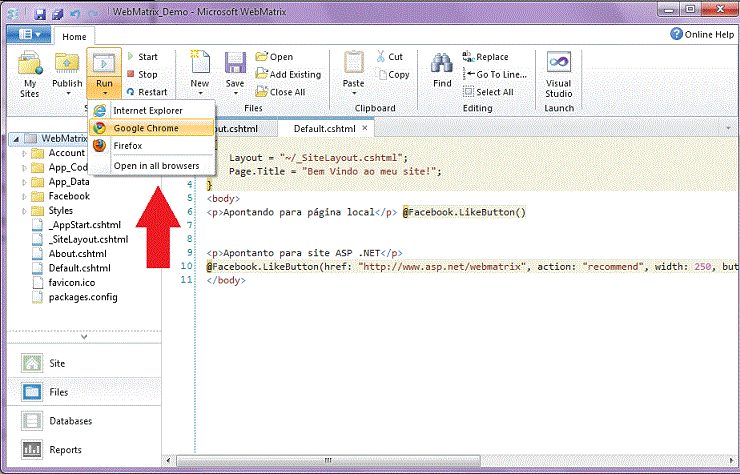Image resolution: width=740 pixels, height=474 pixels.
Task: Choose Add Existing file
Action: [288, 74]
